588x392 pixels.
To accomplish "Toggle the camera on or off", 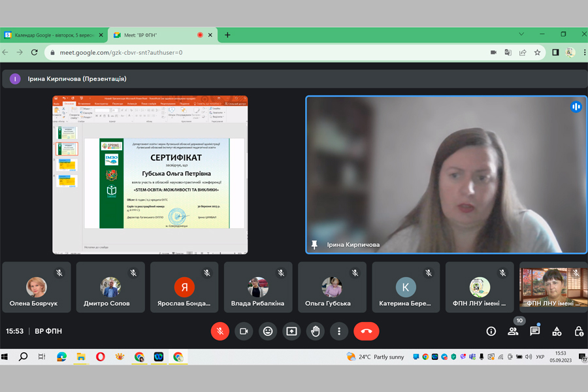I will tap(244, 331).
